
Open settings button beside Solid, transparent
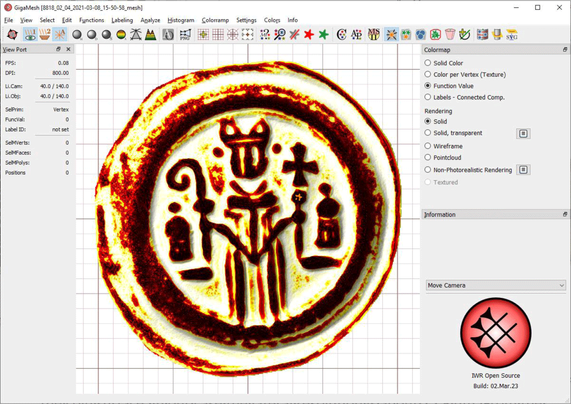(523, 133)
